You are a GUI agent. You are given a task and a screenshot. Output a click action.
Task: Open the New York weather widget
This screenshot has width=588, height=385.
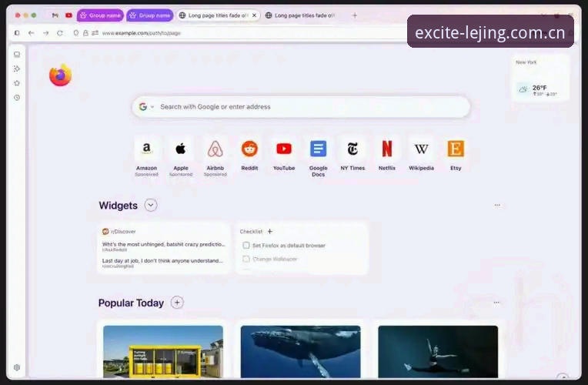[x=540, y=78]
